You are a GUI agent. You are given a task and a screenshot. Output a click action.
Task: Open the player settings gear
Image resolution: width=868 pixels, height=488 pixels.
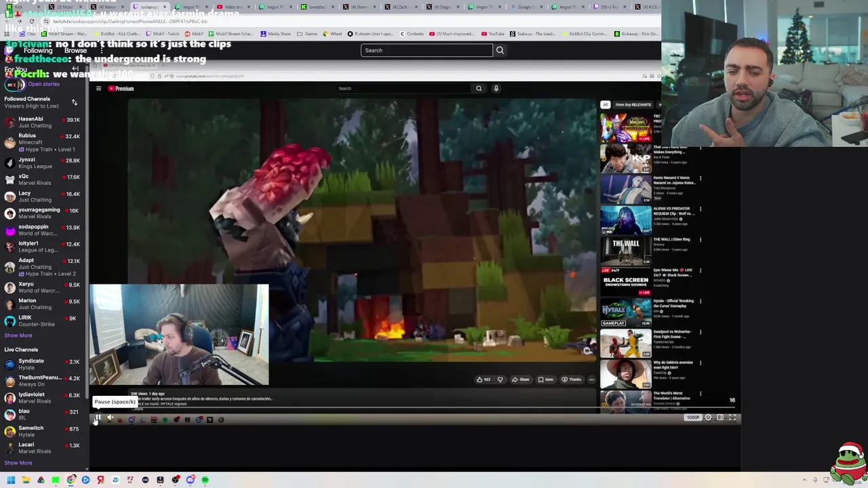coord(708,418)
